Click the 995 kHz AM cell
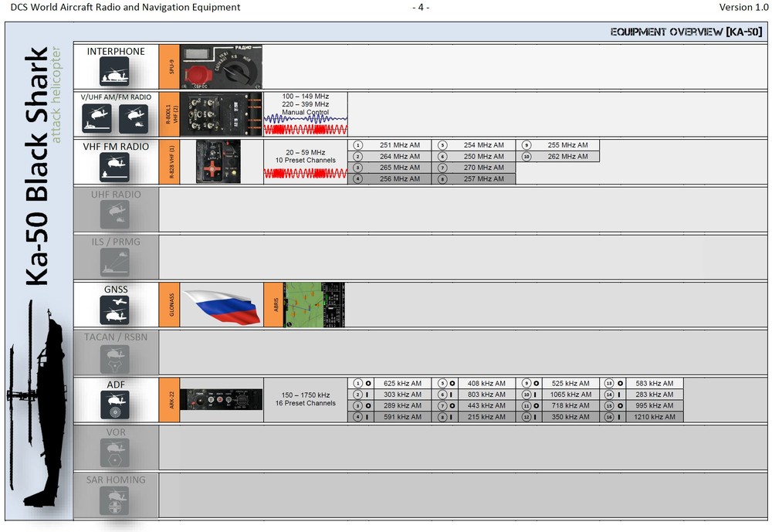The image size is (772, 532). coord(655,406)
